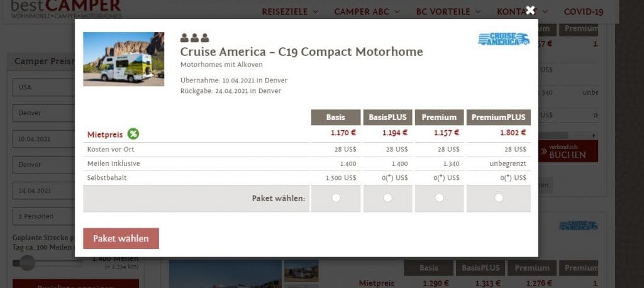
Task: Click the Paket wählen button
Action: tap(121, 238)
